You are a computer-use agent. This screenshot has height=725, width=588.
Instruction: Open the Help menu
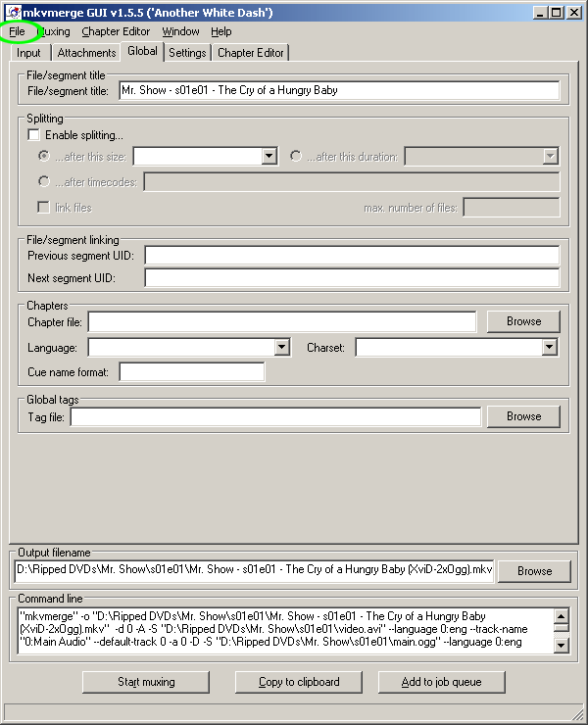click(x=221, y=31)
